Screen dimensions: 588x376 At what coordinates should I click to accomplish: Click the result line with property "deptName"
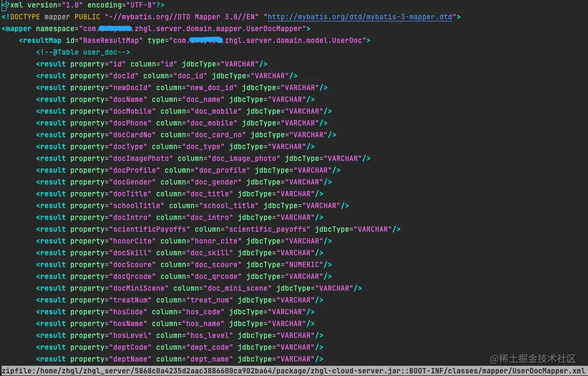click(x=180, y=359)
